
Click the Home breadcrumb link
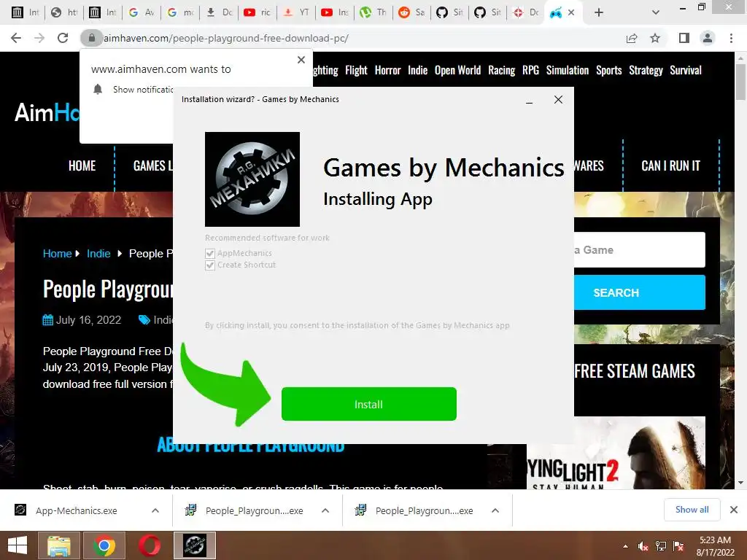point(57,253)
